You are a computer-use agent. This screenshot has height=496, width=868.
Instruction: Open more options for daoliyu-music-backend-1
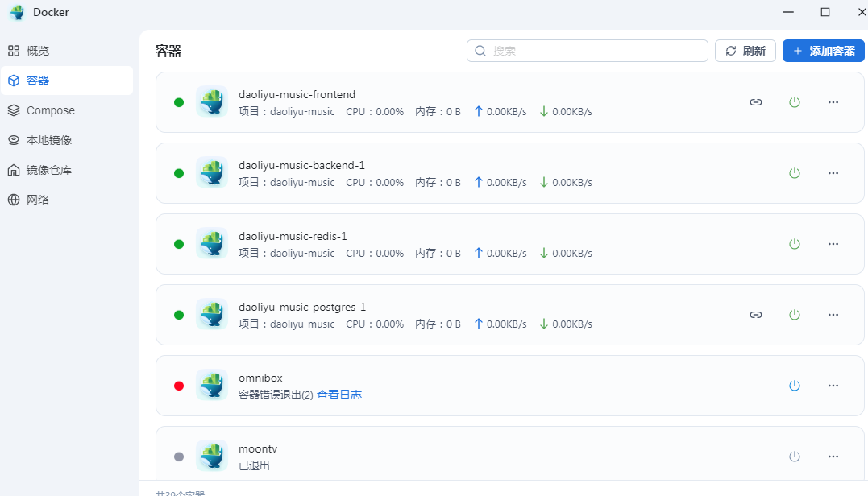(x=833, y=173)
